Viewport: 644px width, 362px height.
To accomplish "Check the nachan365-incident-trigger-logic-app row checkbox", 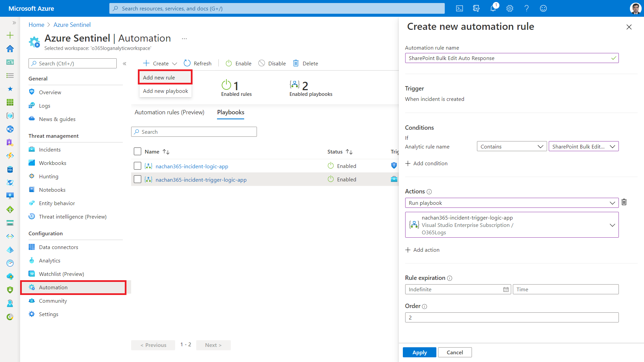I will pyautogui.click(x=138, y=179).
